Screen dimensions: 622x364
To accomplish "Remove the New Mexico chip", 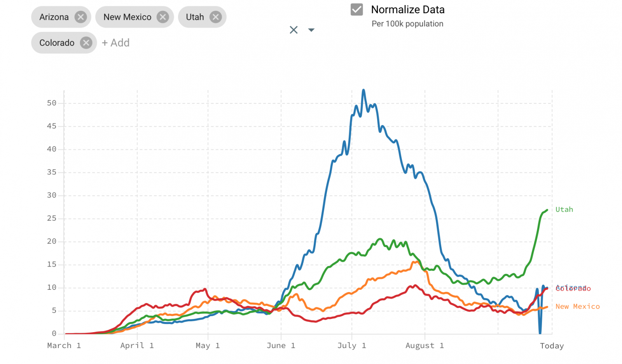I will coord(163,17).
